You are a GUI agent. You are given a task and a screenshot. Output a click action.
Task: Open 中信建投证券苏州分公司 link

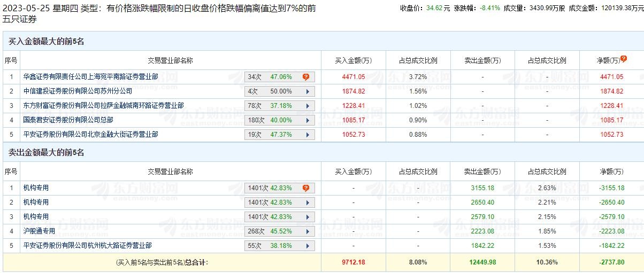[78, 91]
